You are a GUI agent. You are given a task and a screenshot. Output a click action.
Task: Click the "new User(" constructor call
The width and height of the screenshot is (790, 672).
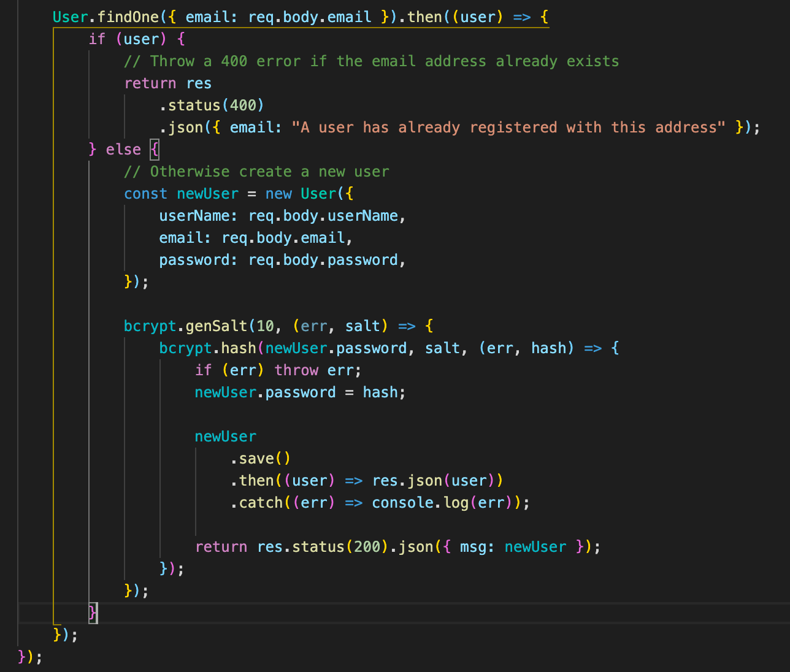tap(305, 194)
